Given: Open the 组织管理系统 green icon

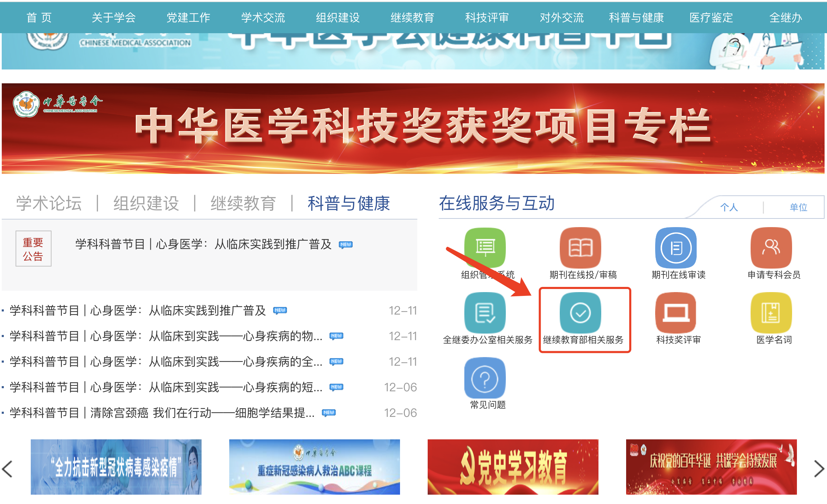Looking at the screenshot, I should 485,248.
